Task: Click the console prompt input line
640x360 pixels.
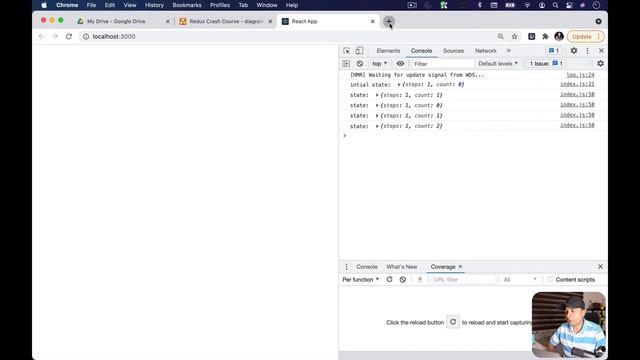Action: point(473,136)
